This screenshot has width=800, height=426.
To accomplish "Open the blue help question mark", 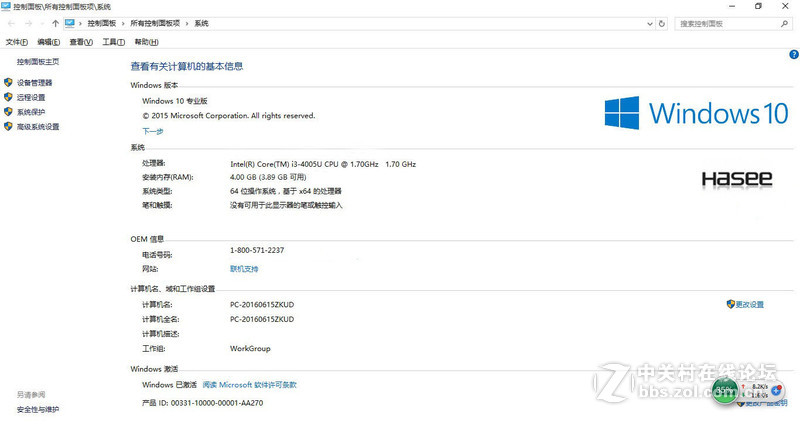I will [x=794, y=55].
